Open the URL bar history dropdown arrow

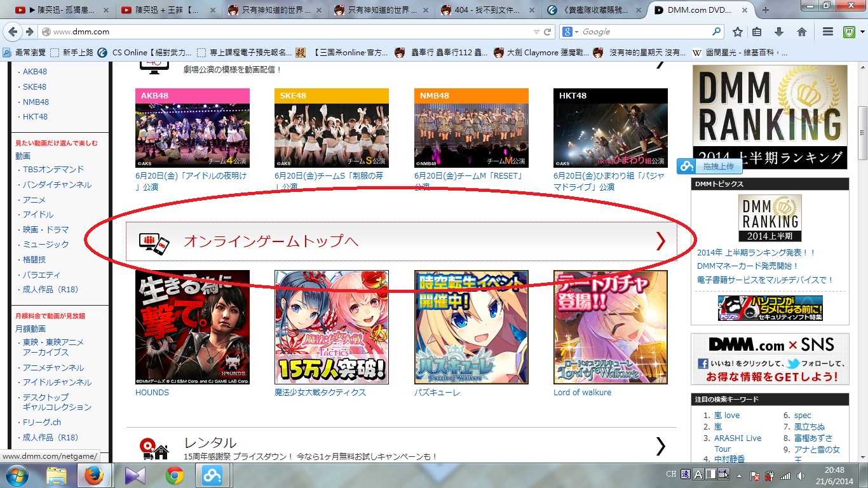pos(536,32)
